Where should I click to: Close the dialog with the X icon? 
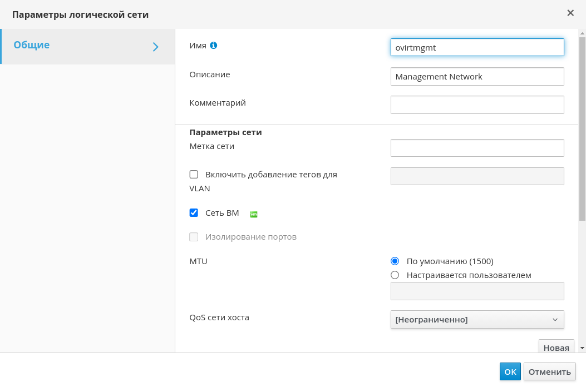pos(570,13)
